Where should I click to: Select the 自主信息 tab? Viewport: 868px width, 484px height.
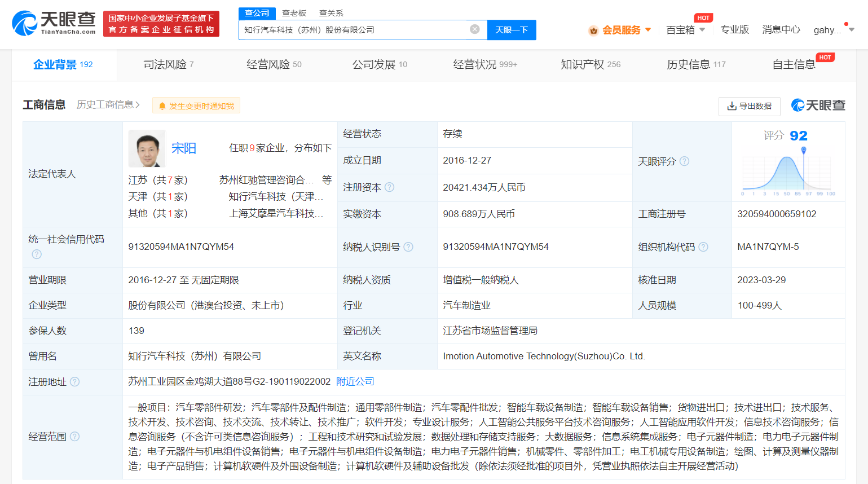click(x=794, y=65)
